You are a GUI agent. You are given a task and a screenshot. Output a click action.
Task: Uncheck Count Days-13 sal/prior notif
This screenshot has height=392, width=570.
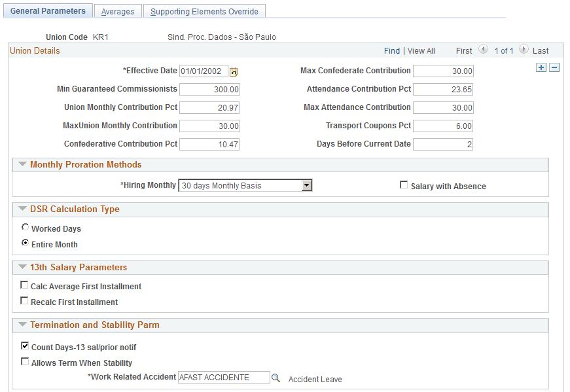click(25, 346)
